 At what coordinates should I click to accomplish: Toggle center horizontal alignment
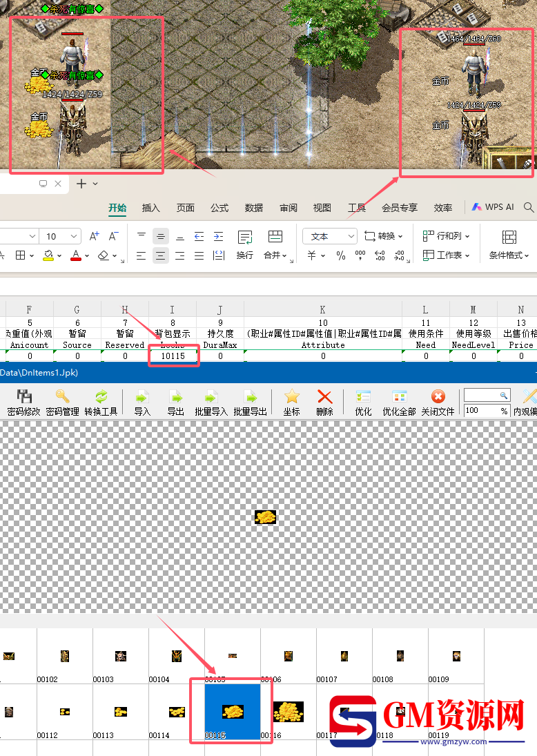click(x=161, y=255)
